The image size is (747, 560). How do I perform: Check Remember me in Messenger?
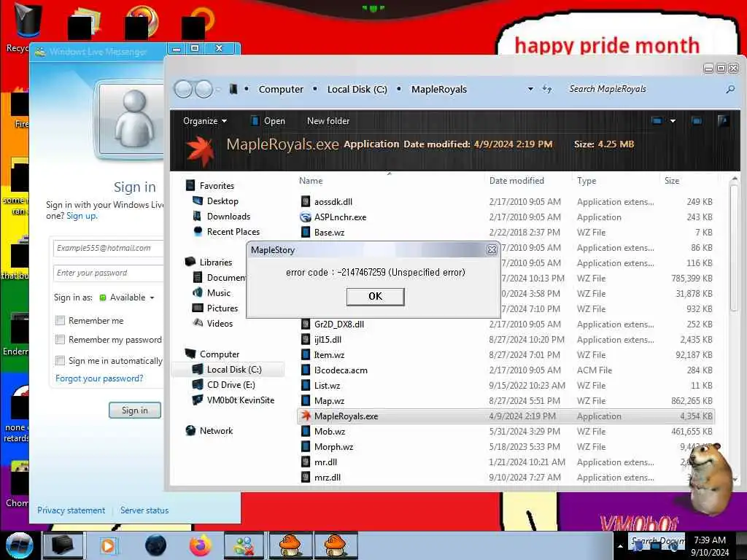(60, 321)
